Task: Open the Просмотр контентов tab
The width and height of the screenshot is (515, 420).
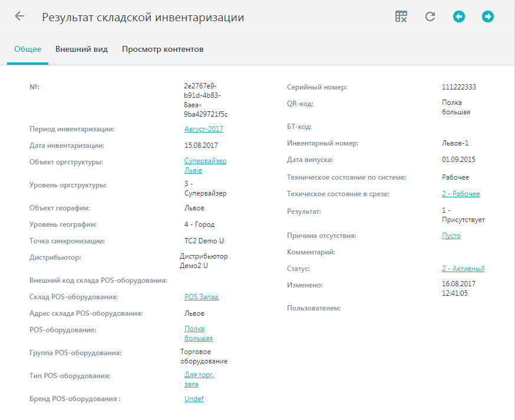Action: 163,49
